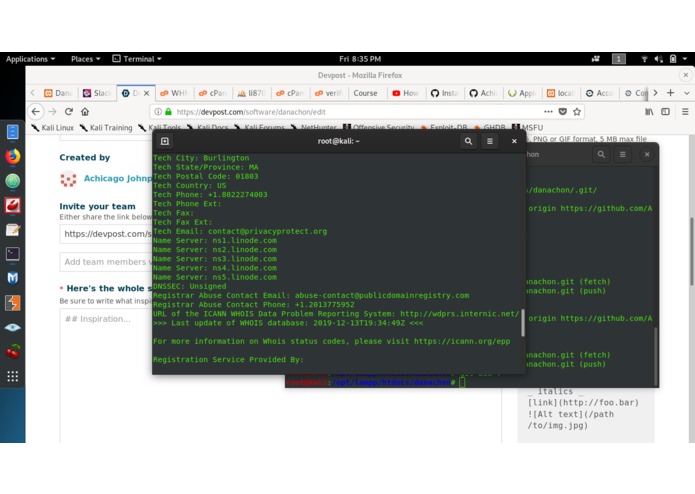Open the Terminal app menu in top bar
Image resolution: width=695 pixels, height=494 pixels.
point(137,58)
